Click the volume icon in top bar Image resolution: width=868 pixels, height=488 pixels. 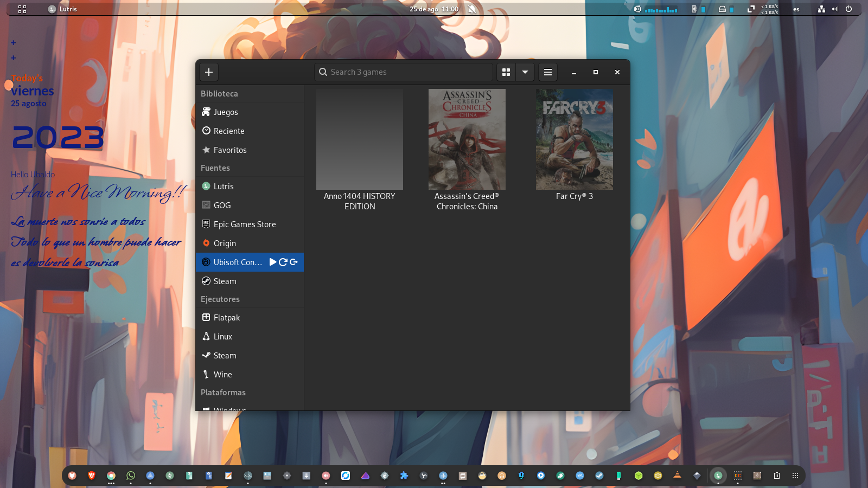[835, 9]
